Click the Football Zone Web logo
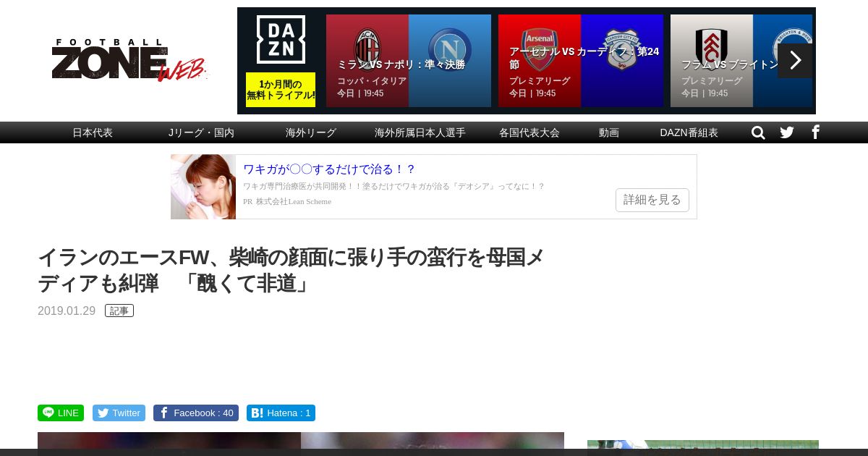Viewport: 868px width, 456px height. 129,61
